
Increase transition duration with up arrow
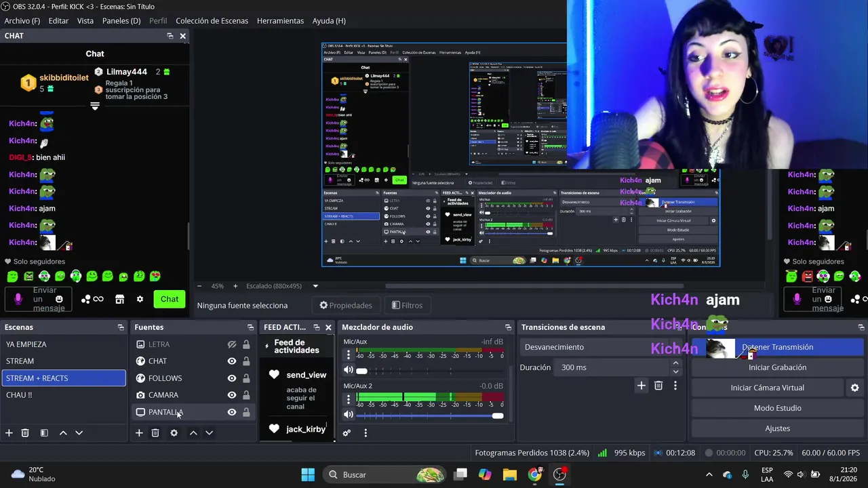pos(675,363)
